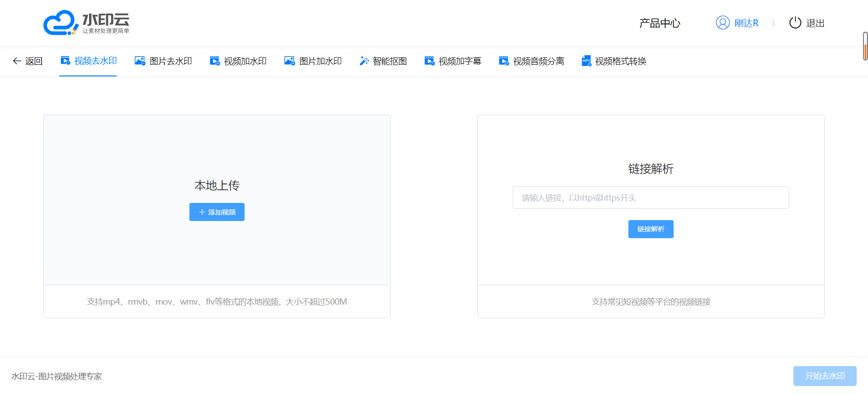Open the 视频格式转换 tab

click(x=614, y=61)
